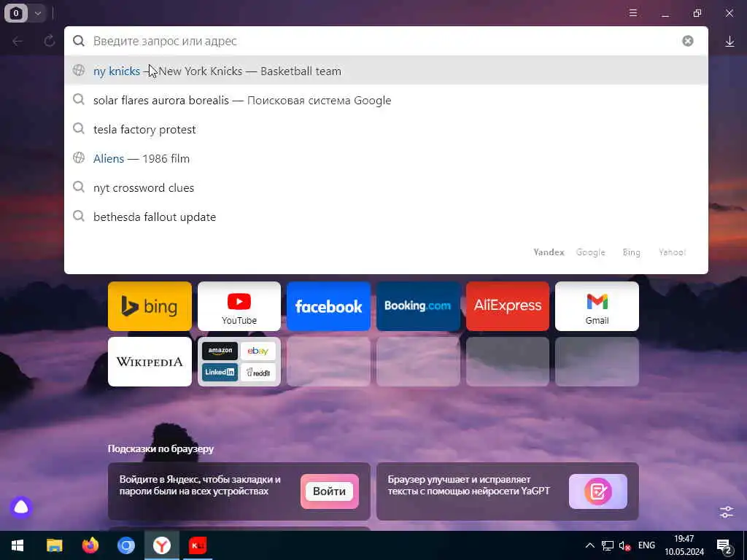The width and height of the screenshot is (747, 560).
Task: Reload page with the refresh icon
Action: tap(49, 42)
